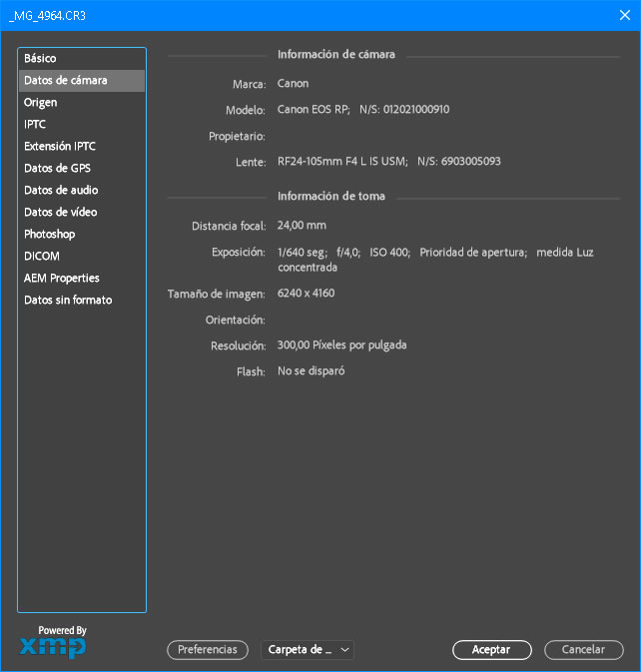Image resolution: width=641 pixels, height=672 pixels.
Task: Click the Propietario label
Action: pos(237,136)
